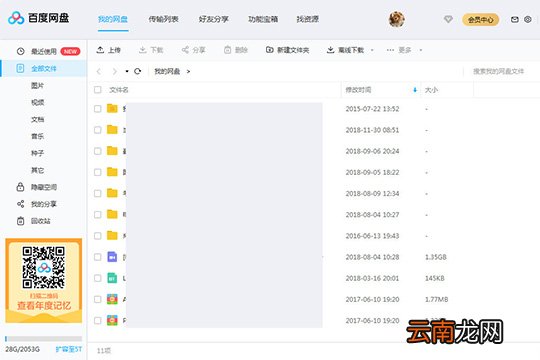Create a folder with 新建文件夹
540x360 pixels.
(288, 50)
